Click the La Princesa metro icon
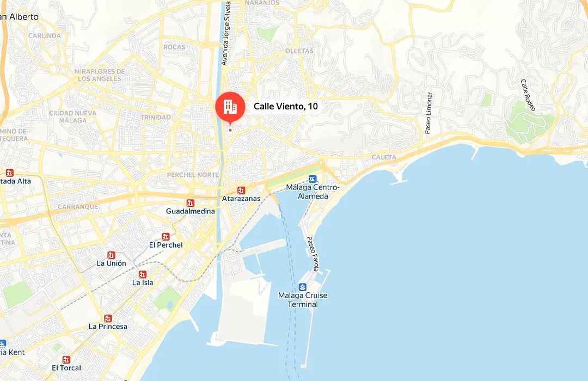The height and width of the screenshot is (381, 588). pyautogui.click(x=108, y=318)
